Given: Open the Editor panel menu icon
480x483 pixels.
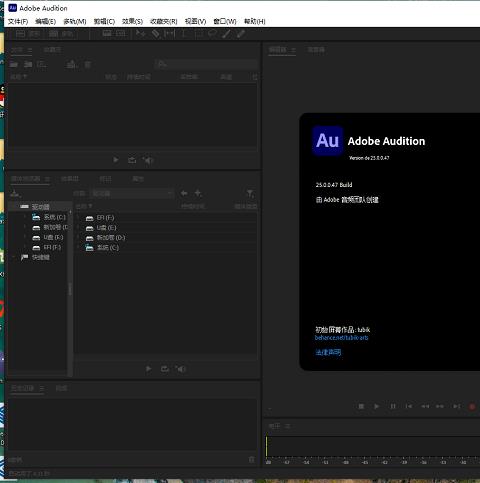Looking at the screenshot, I should (293, 50).
